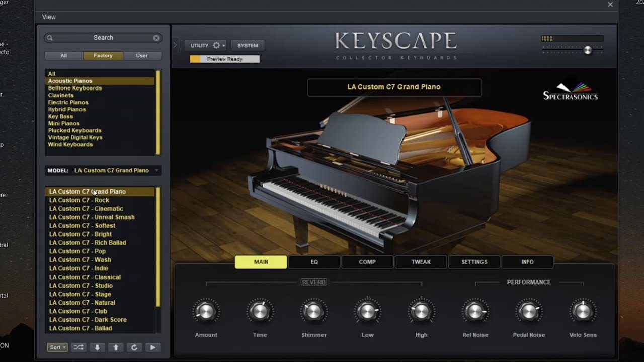The width and height of the screenshot is (644, 362).
Task: Play the patch preview audition button
Action: (153, 347)
